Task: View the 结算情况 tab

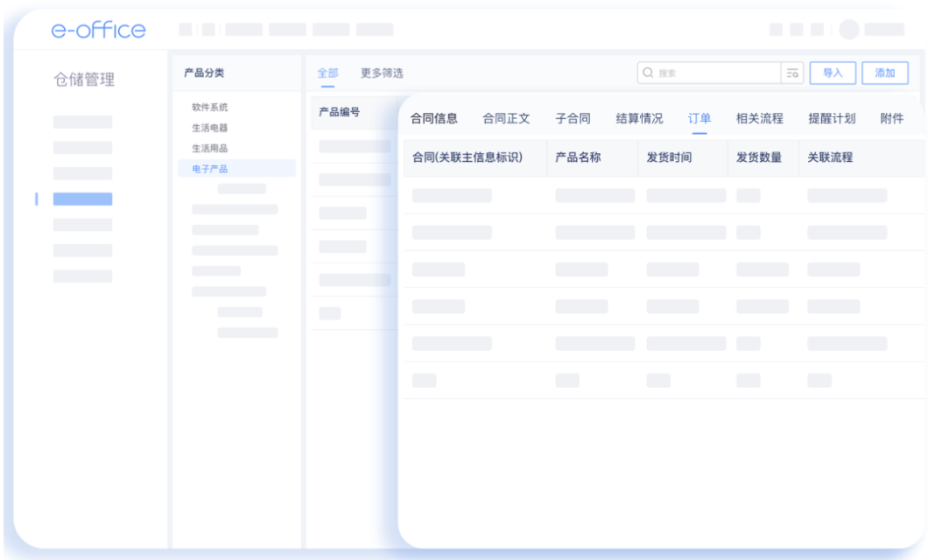Action: [639, 119]
